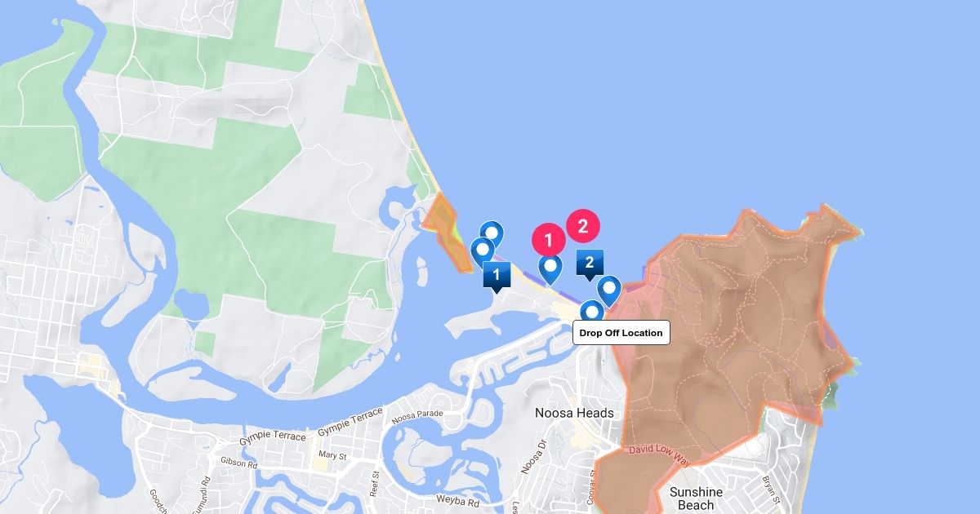Viewport: 980px width, 514px height.
Task: Open the blue pin beneath red marker 1
Action: [x=551, y=269]
